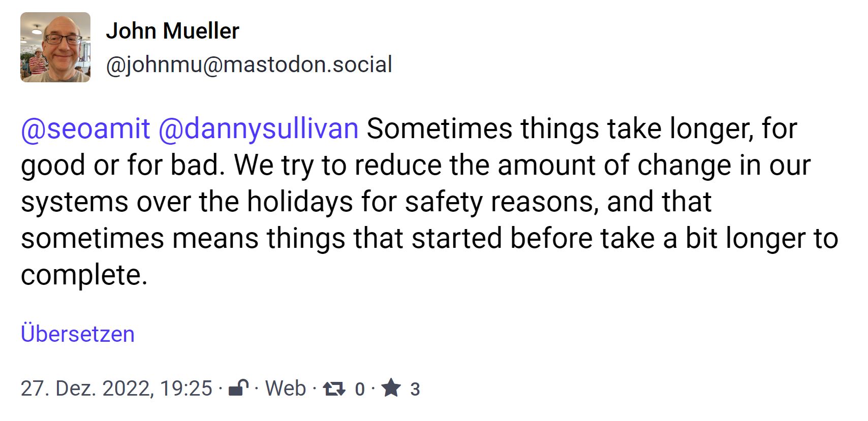Click the boost count of 0
The height and width of the screenshot is (421, 868).
point(360,390)
